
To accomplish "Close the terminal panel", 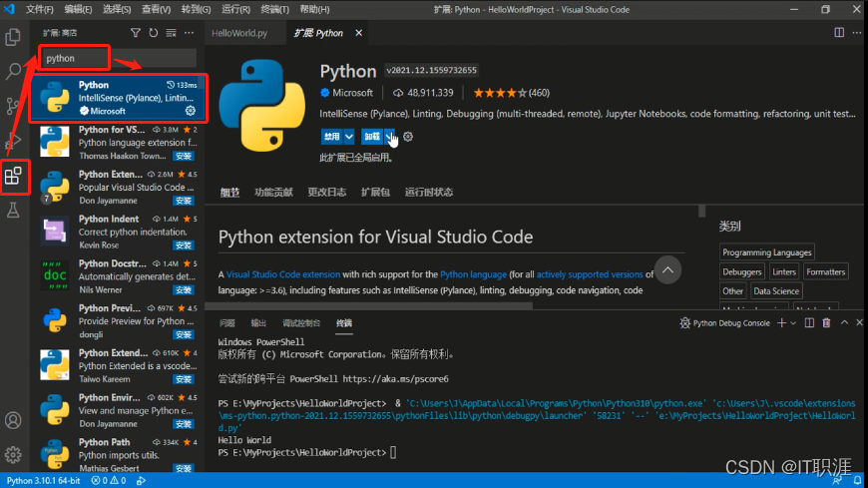I will [859, 322].
